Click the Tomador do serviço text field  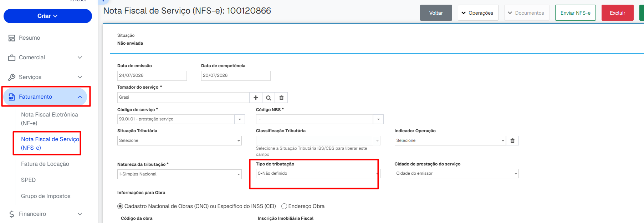click(183, 98)
